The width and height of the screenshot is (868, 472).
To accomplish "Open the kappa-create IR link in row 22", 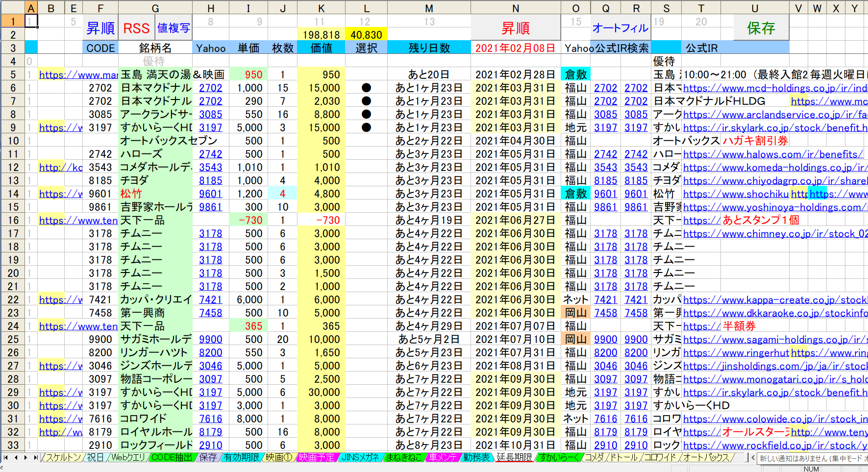I will 775,299.
